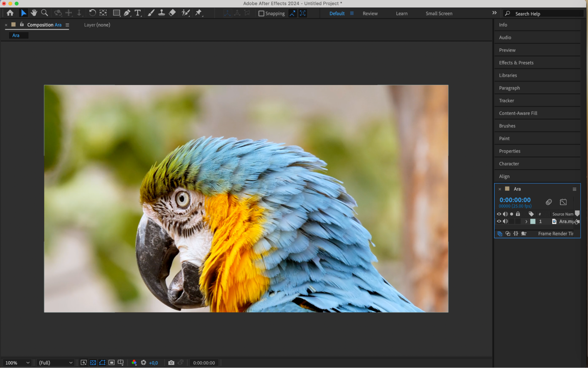Viewport: 588px width, 368px height.
Task: Toggle the transparency grid button
Action: click(93, 363)
